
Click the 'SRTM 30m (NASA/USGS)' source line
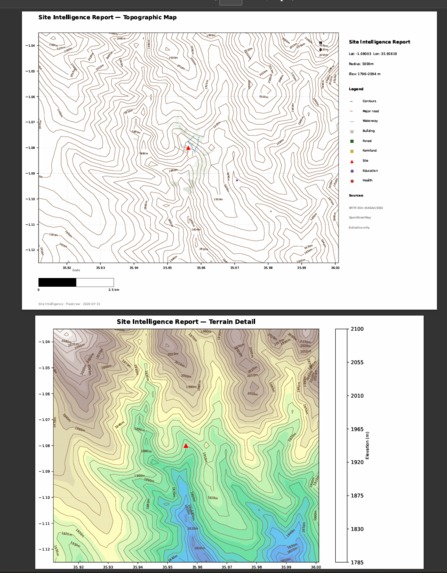pyautogui.click(x=366, y=208)
